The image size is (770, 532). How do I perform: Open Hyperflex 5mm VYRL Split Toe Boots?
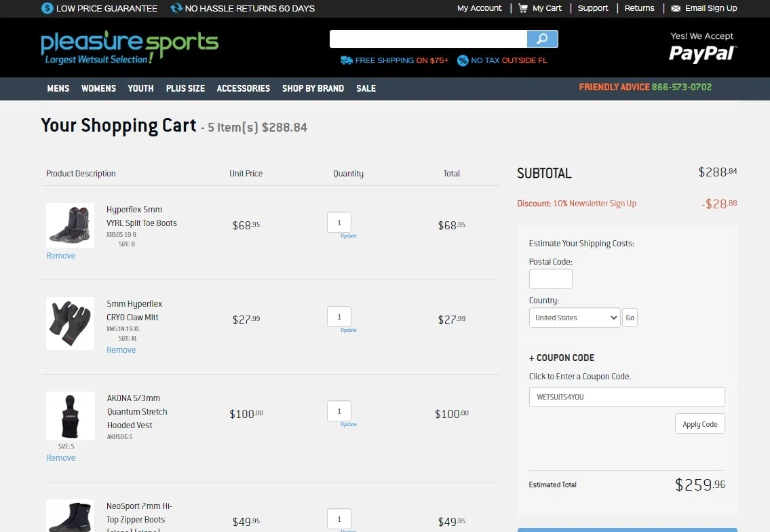[x=141, y=216]
